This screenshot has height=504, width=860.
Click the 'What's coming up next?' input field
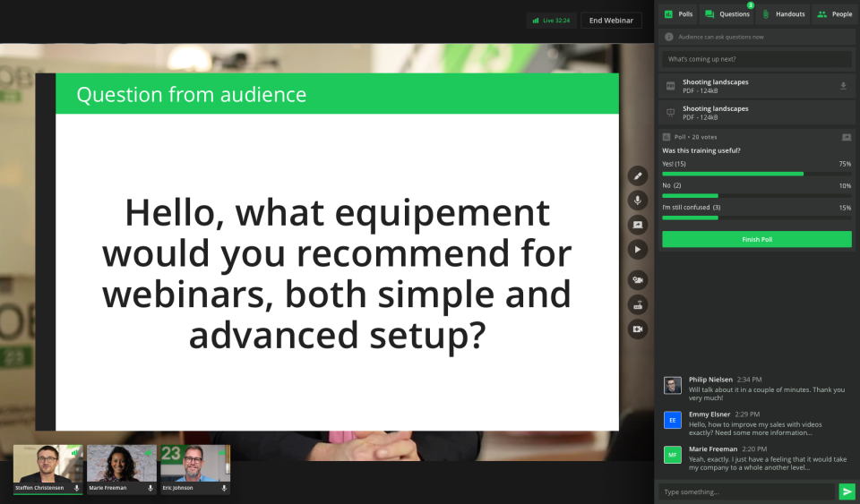[x=757, y=59]
